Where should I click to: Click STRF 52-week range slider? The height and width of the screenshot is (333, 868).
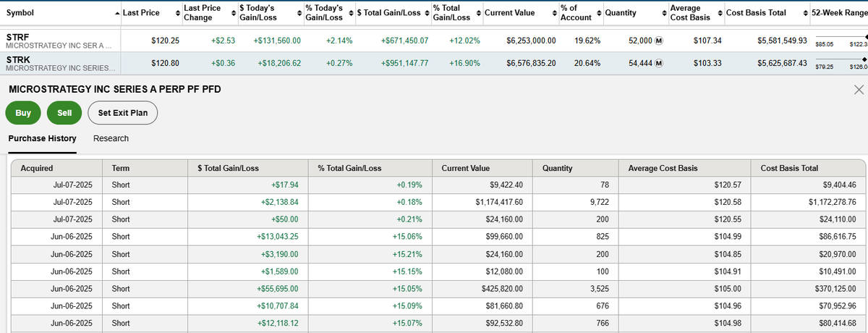tap(841, 36)
